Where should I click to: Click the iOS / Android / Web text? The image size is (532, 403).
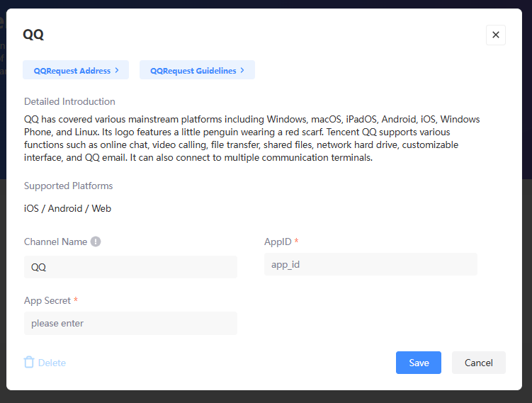(67, 208)
